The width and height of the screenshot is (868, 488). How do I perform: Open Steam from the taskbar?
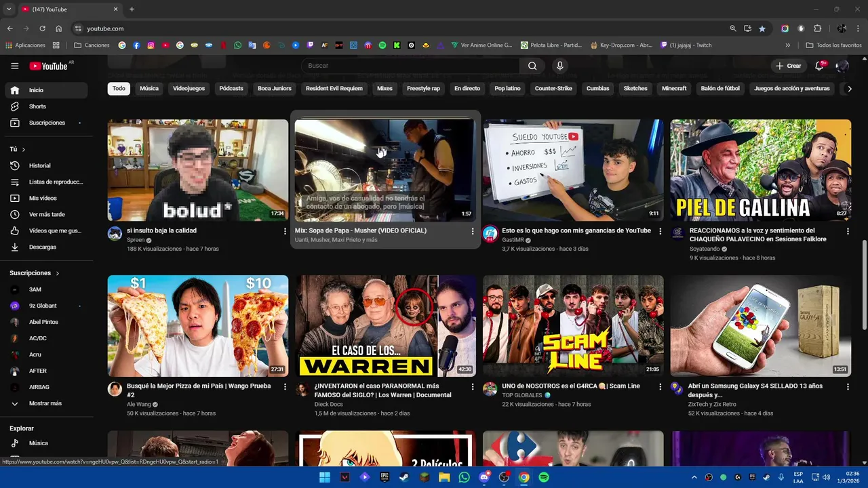(405, 477)
